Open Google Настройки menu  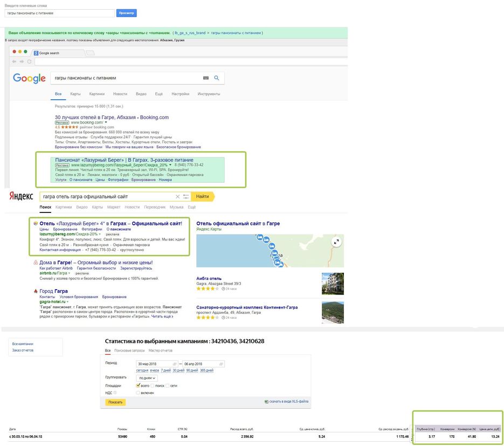pos(181,94)
